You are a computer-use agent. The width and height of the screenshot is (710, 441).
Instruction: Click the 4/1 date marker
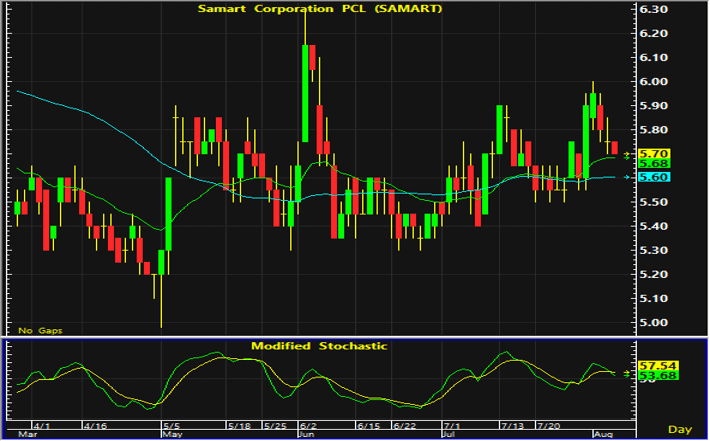click(x=42, y=426)
